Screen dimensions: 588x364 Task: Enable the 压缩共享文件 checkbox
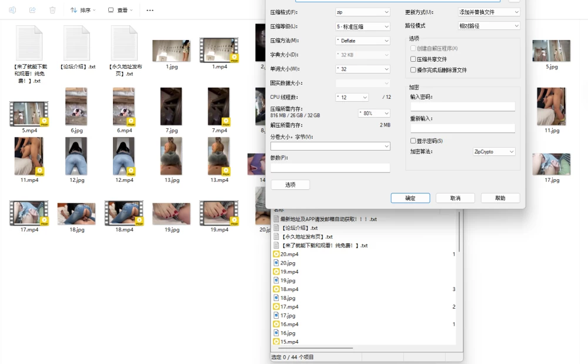(413, 59)
